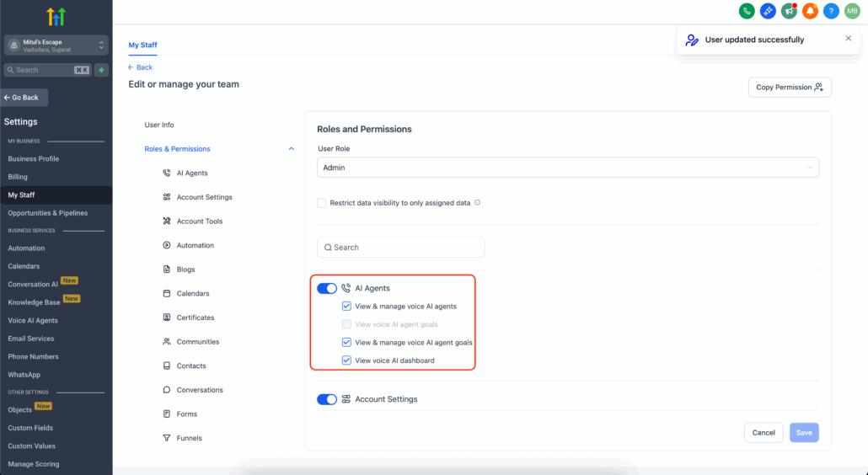
Task: Collapse the Roles & Permissions section
Action: pos(292,149)
